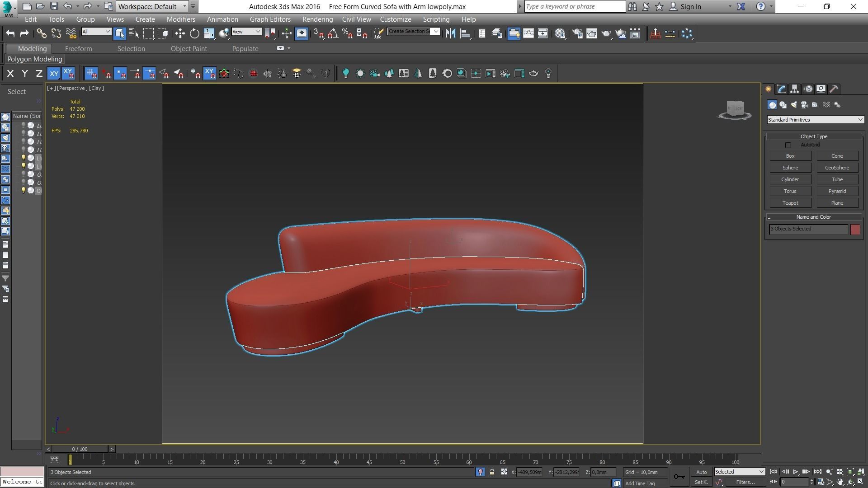Open Render Setup dialog
Screen dimensions: 868x488
click(577, 33)
